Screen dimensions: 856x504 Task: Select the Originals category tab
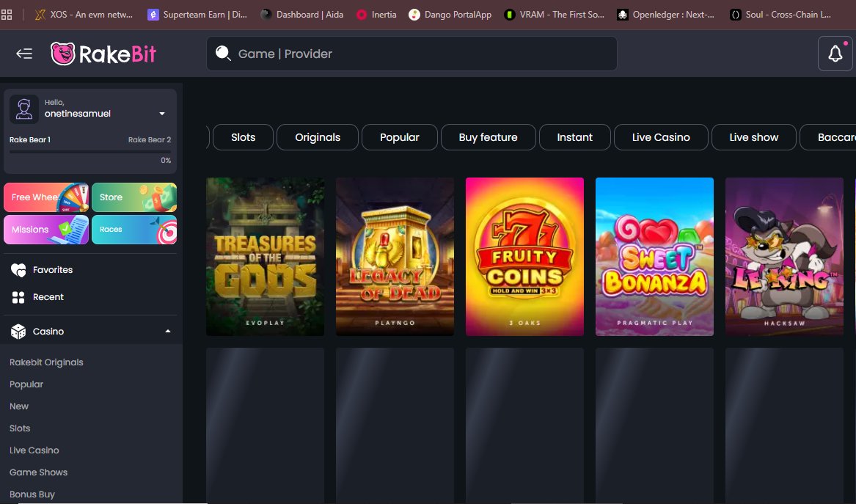click(318, 137)
